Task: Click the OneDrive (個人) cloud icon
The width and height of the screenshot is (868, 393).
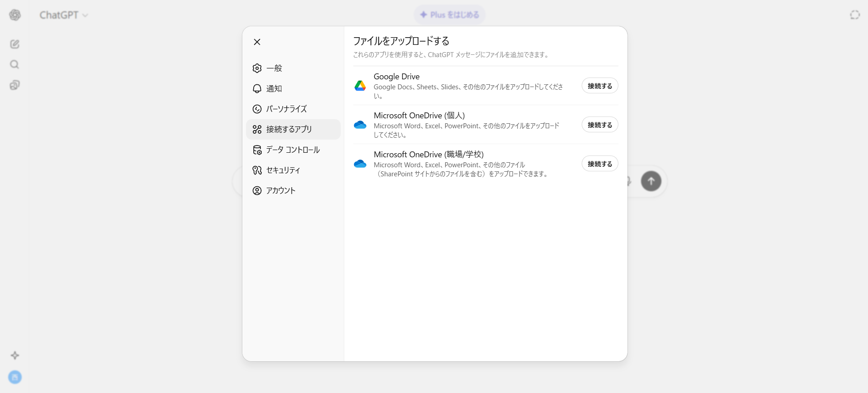Action: coord(360,125)
